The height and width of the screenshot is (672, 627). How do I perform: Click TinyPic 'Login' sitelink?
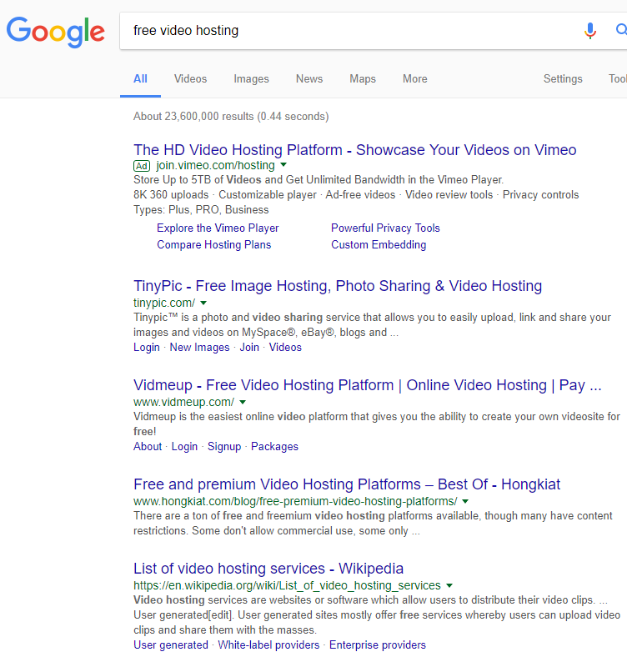pyautogui.click(x=147, y=348)
